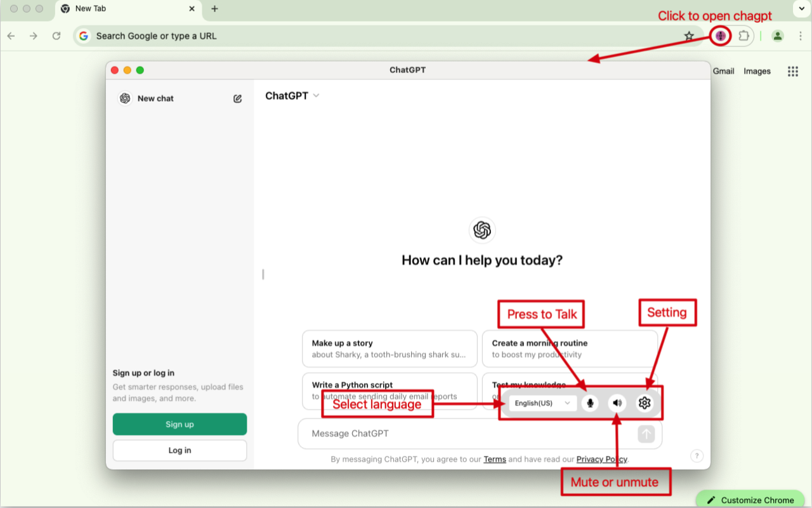Close the New Tab tab
Image resolution: width=812 pixels, height=508 pixels.
pos(192,9)
